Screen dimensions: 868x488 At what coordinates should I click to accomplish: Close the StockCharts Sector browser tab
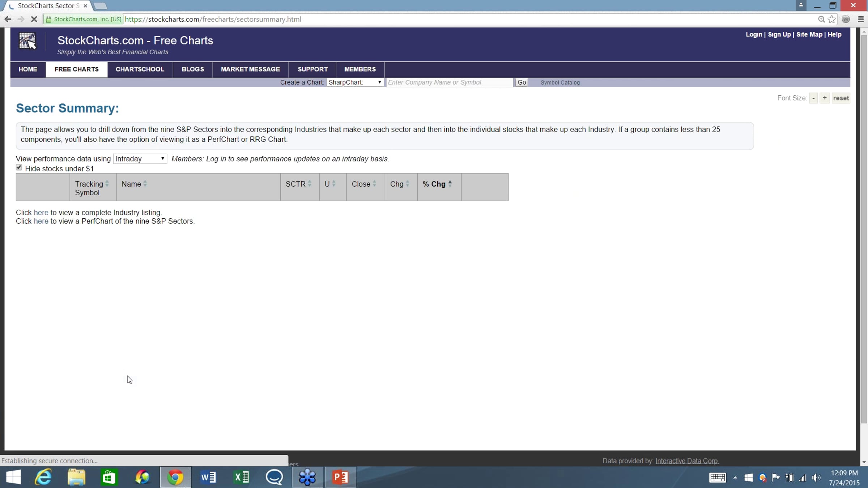click(85, 6)
